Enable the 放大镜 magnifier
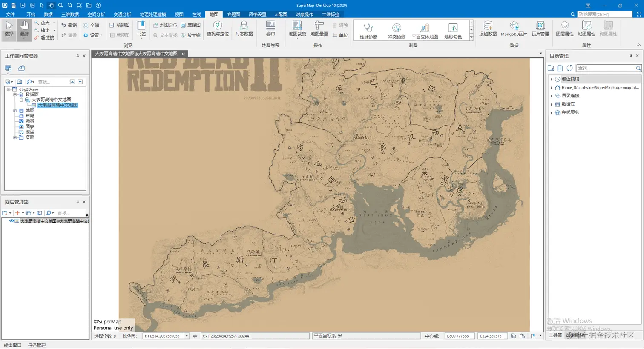This screenshot has width=644, height=349. point(190,35)
